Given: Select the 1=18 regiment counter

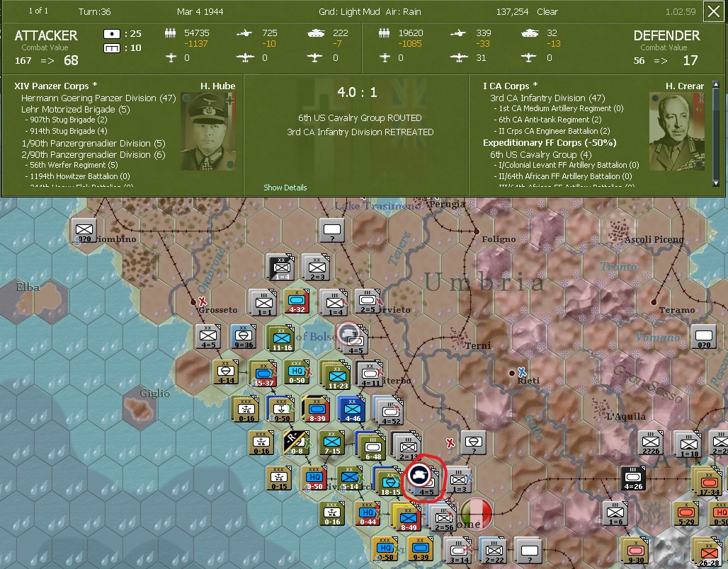Looking at the screenshot, I should [x=688, y=444].
